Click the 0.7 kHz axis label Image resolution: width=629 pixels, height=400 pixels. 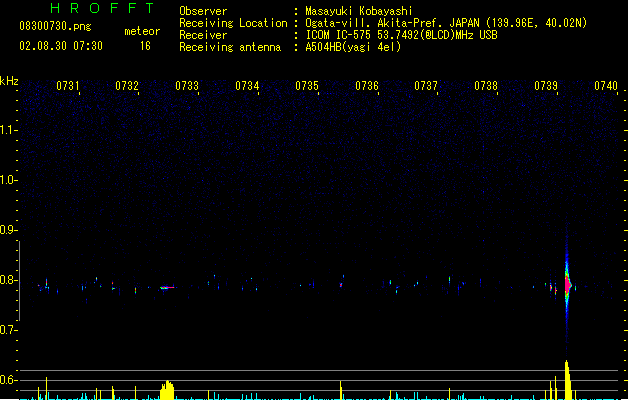[8, 330]
